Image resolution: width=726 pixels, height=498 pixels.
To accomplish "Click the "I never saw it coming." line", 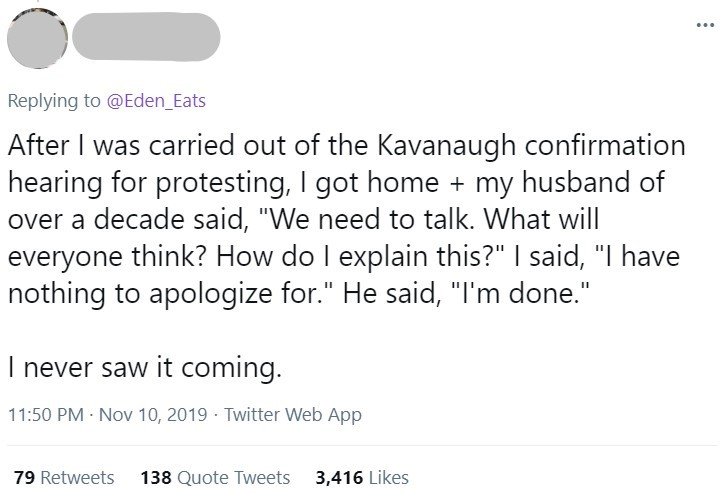I will [x=145, y=369].
